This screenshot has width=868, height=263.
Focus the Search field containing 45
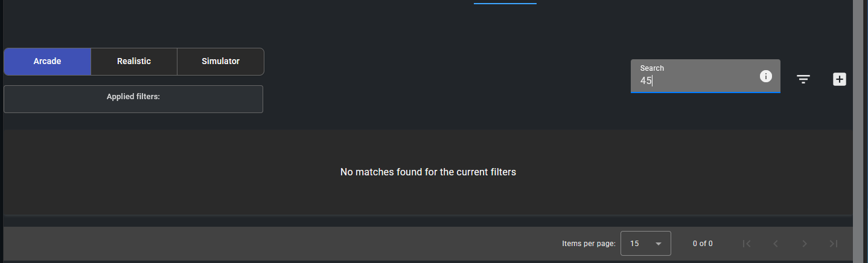pos(694,80)
